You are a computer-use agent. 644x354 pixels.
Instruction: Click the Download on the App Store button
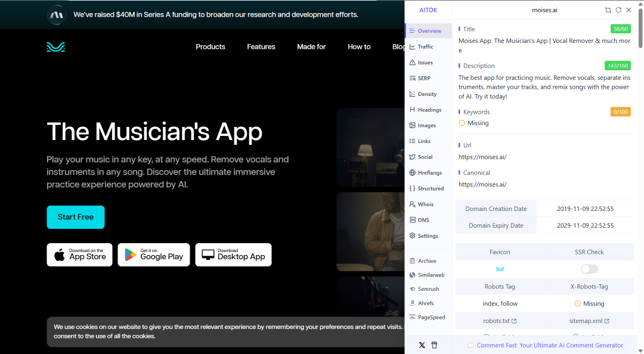click(x=80, y=255)
